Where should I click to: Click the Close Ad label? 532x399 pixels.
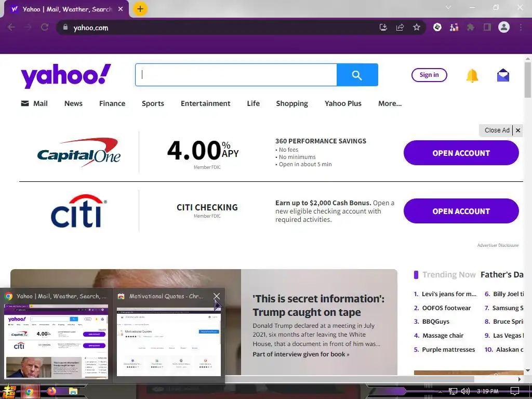(x=497, y=130)
